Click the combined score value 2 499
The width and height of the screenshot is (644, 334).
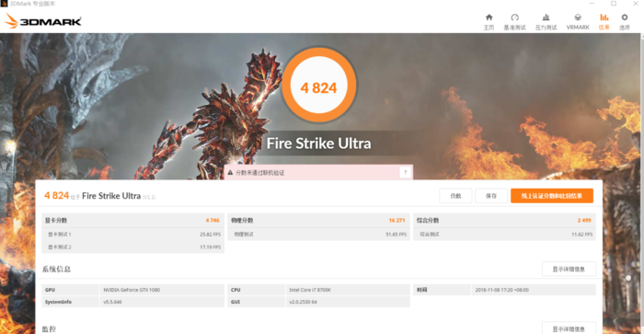coord(584,221)
